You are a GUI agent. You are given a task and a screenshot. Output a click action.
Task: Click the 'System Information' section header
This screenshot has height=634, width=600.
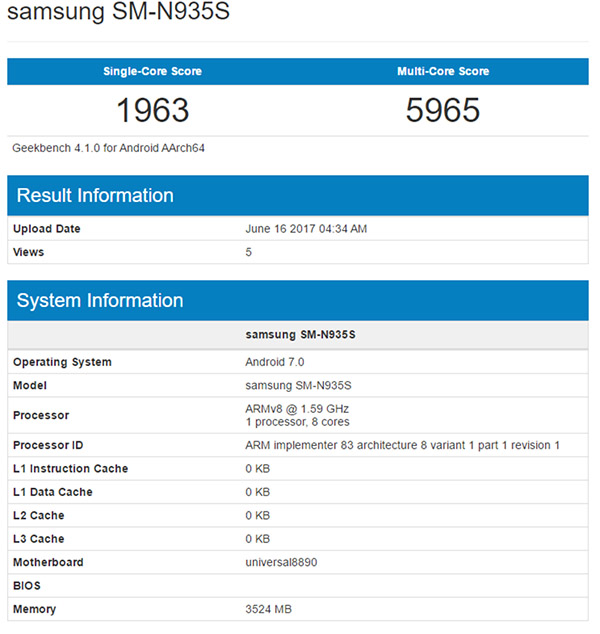pos(298,300)
